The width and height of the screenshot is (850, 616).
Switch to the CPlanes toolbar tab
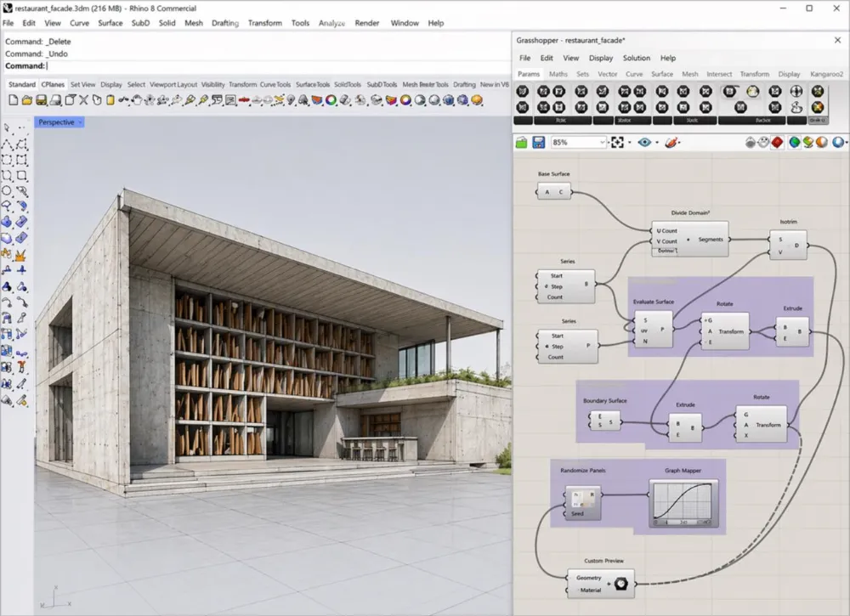(53, 84)
